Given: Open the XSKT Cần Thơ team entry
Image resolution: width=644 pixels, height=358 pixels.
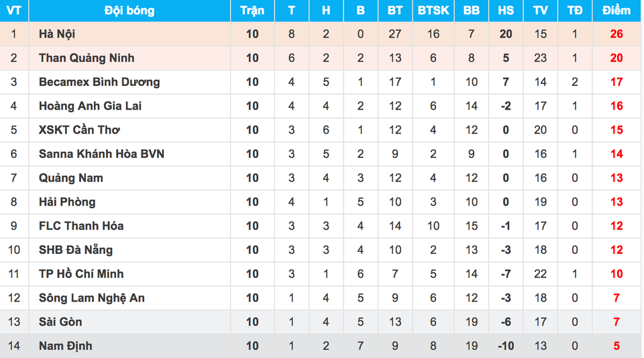Looking at the screenshot, I should coord(79,130).
